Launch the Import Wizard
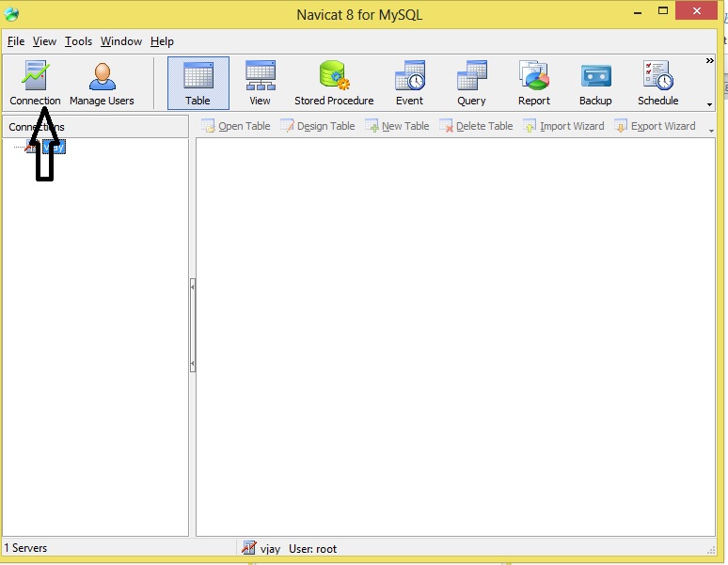 tap(563, 126)
